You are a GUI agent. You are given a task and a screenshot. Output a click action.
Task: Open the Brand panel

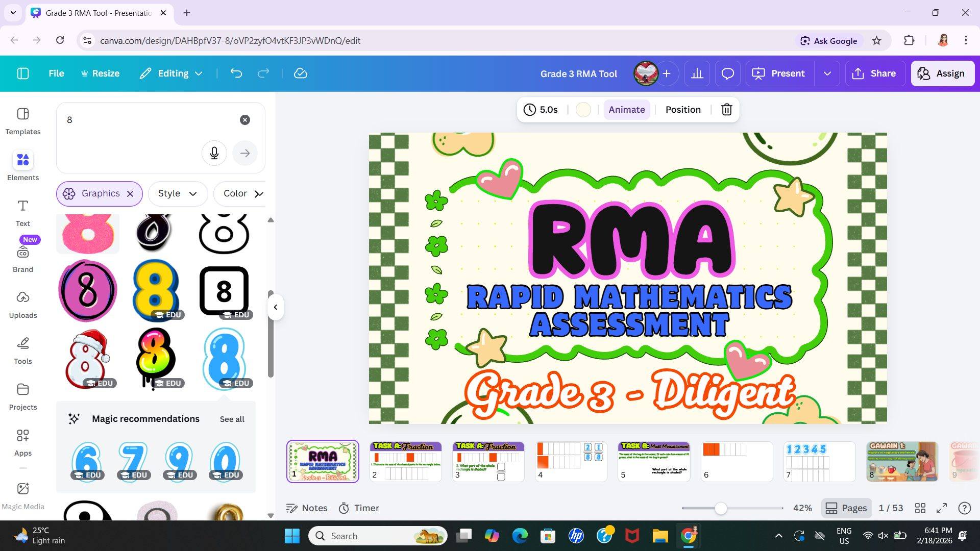coord(23,259)
